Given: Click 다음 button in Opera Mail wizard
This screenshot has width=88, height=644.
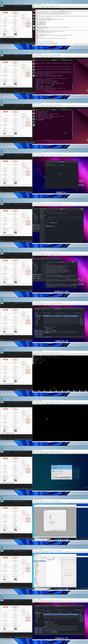Looking at the screenshot, I should coord(55,530).
